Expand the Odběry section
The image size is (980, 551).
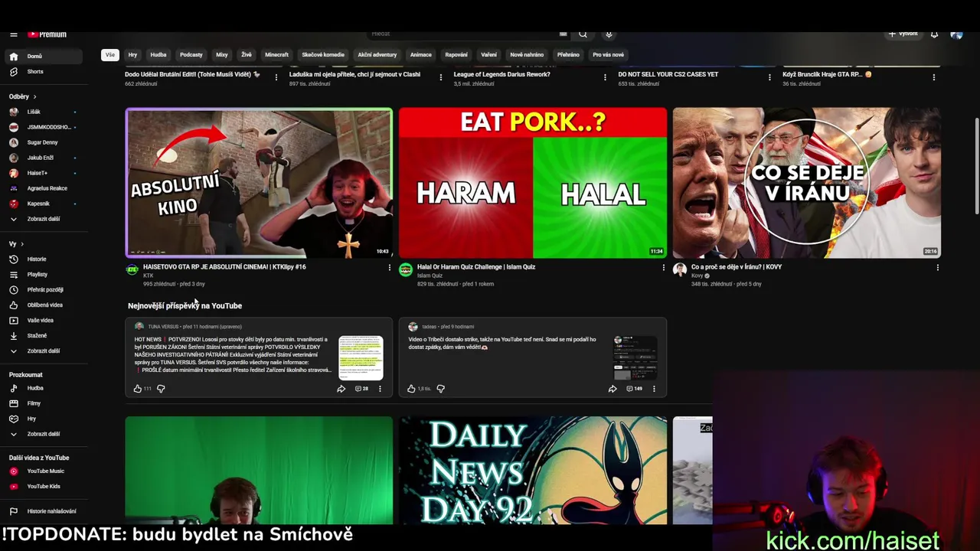[x=23, y=96]
